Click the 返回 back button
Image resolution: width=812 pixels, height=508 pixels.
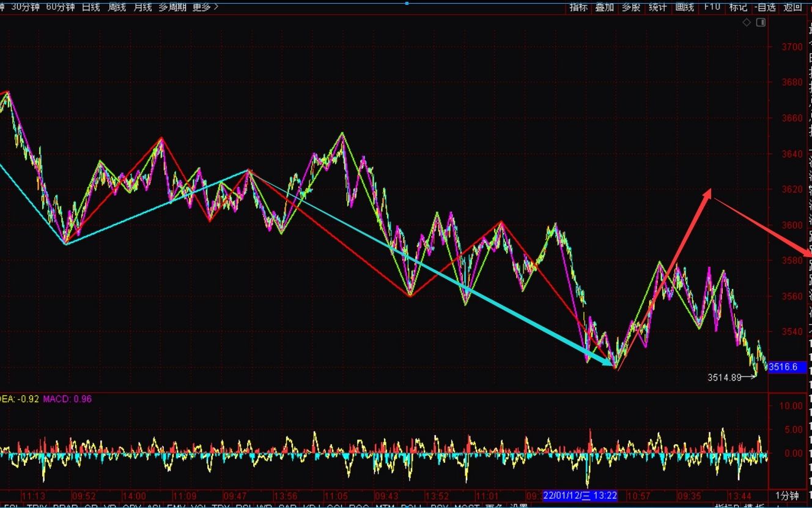[x=792, y=7]
